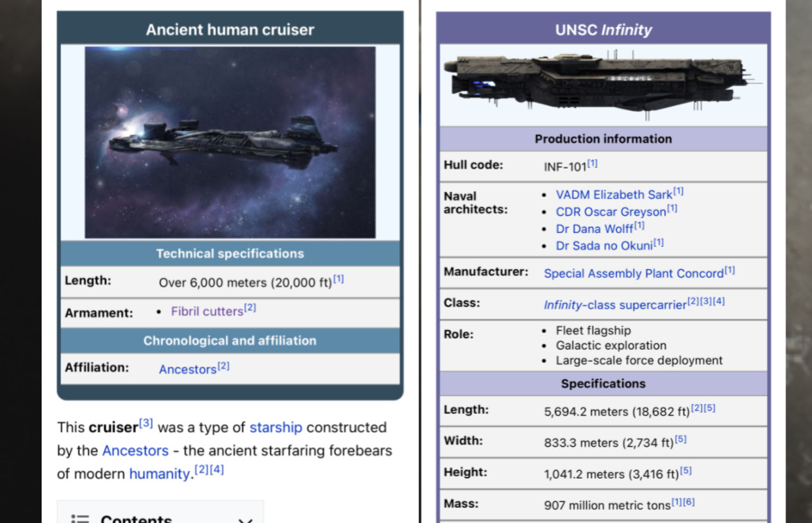Click Special Assembly Plant Concord link
This screenshot has height=523, width=812.
coord(633,273)
